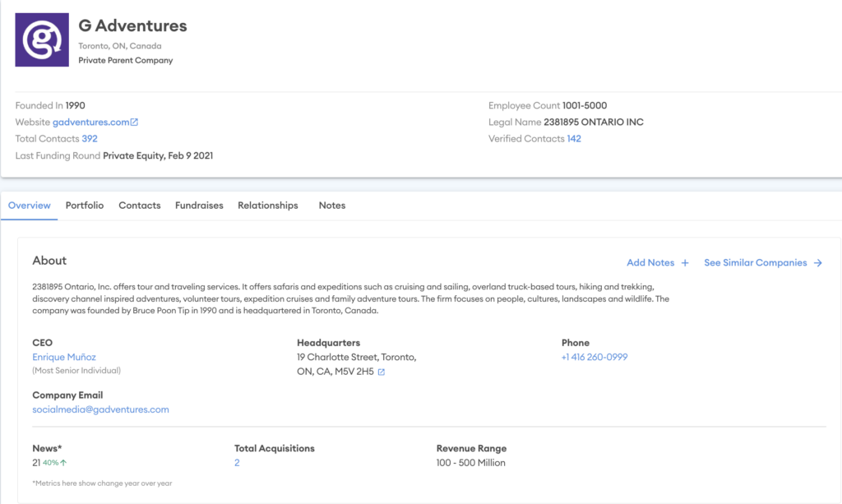Click Private Equity, Feb 9 2021 funding text

[x=158, y=155]
